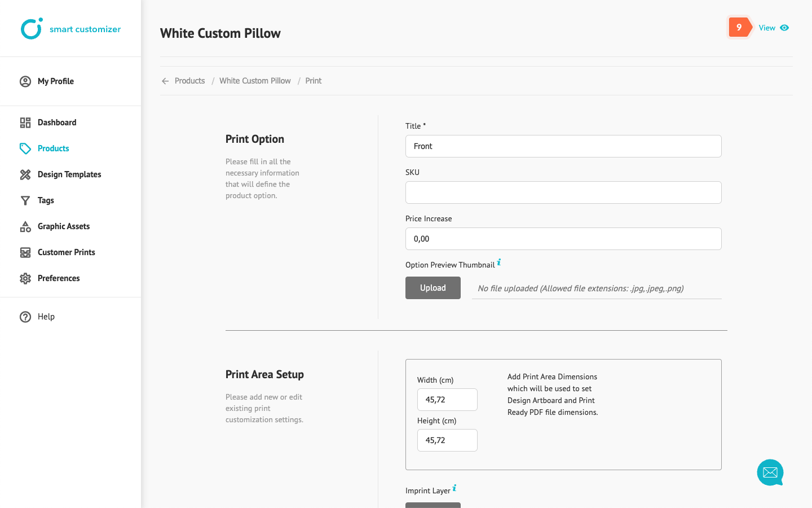812x508 pixels.
Task: Click the Price Increase label
Action: (429, 218)
